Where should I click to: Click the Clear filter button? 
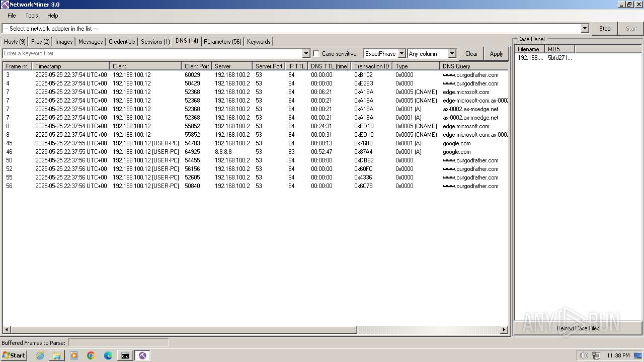(471, 54)
